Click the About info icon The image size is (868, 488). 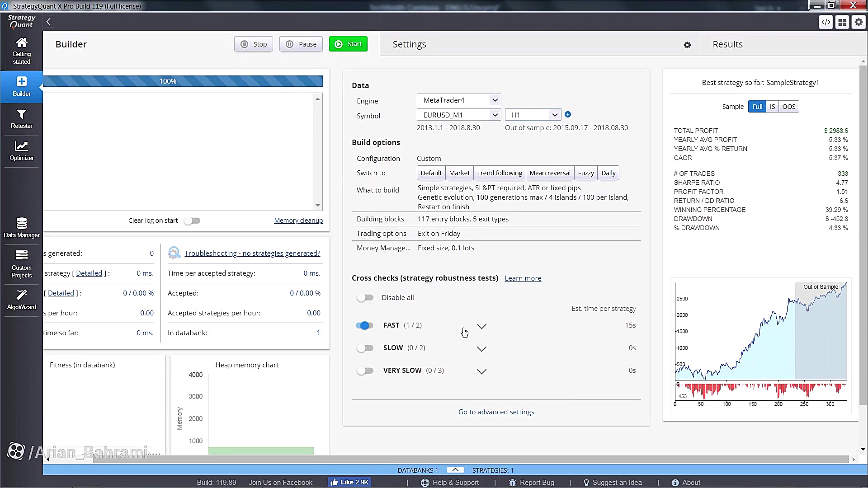(x=675, y=483)
